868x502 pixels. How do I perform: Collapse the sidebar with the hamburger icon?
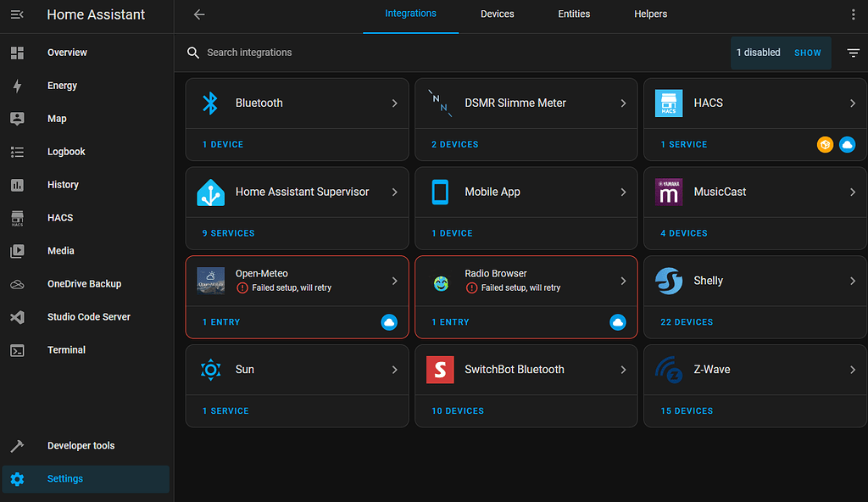(17, 14)
